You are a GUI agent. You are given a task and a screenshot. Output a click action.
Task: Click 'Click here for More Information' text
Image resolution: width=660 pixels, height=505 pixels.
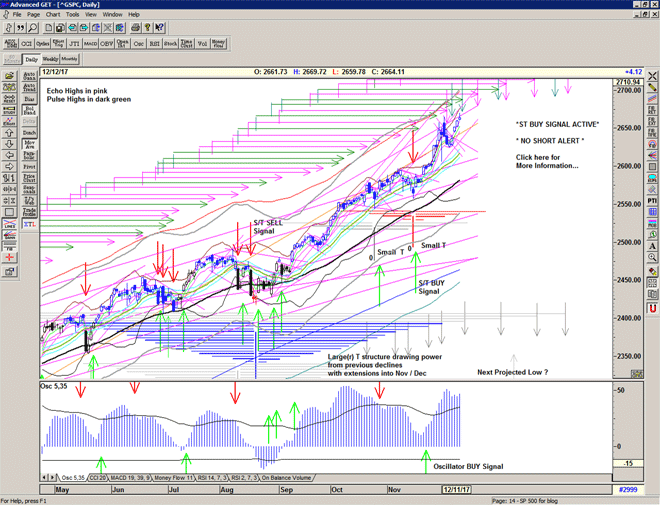tap(547, 162)
